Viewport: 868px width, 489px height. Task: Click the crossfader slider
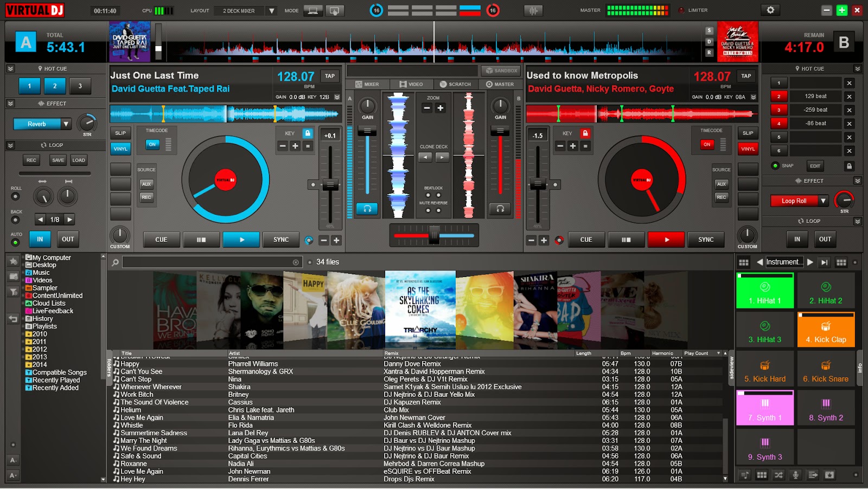click(x=434, y=235)
